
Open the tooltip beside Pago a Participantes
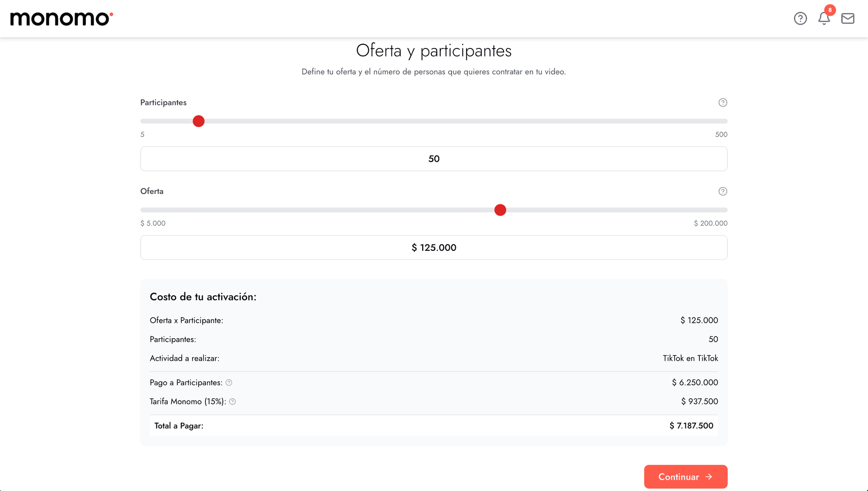(229, 382)
